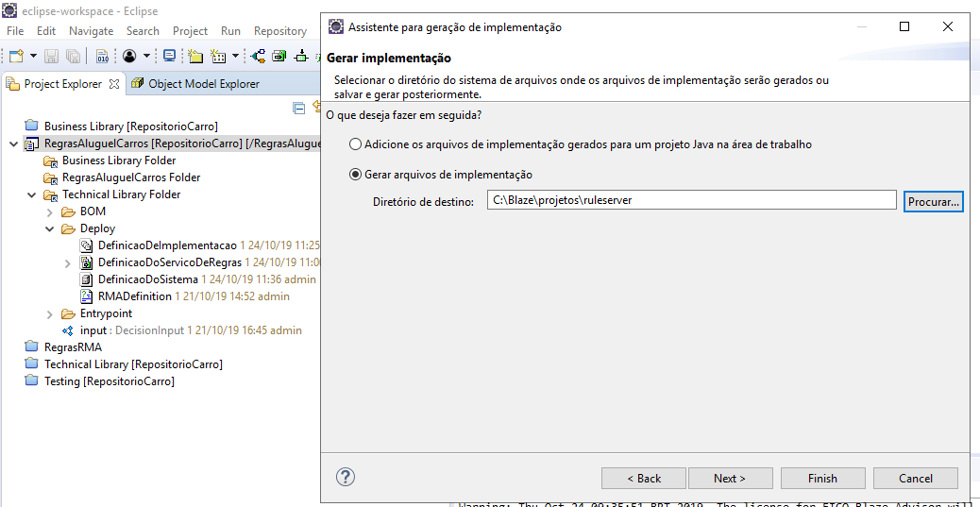980x507 pixels.
Task: Open the Edit menu
Action: [46, 30]
